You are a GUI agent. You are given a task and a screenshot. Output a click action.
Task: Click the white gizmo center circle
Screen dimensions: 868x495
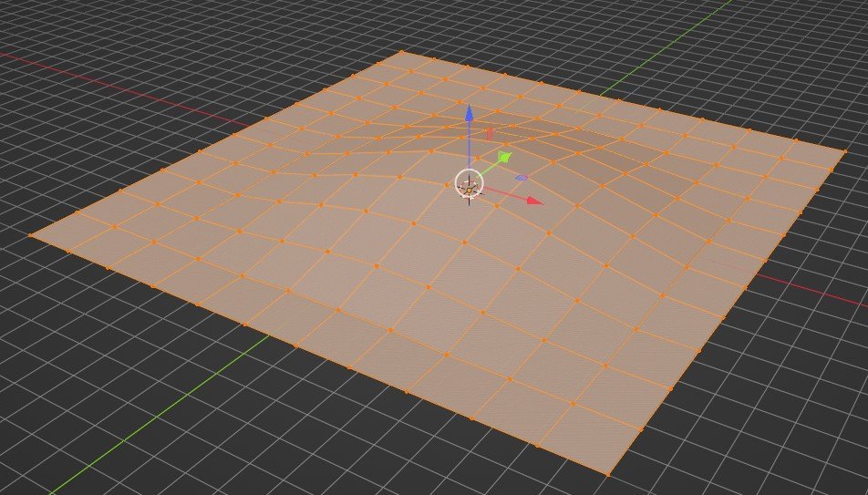(x=469, y=184)
